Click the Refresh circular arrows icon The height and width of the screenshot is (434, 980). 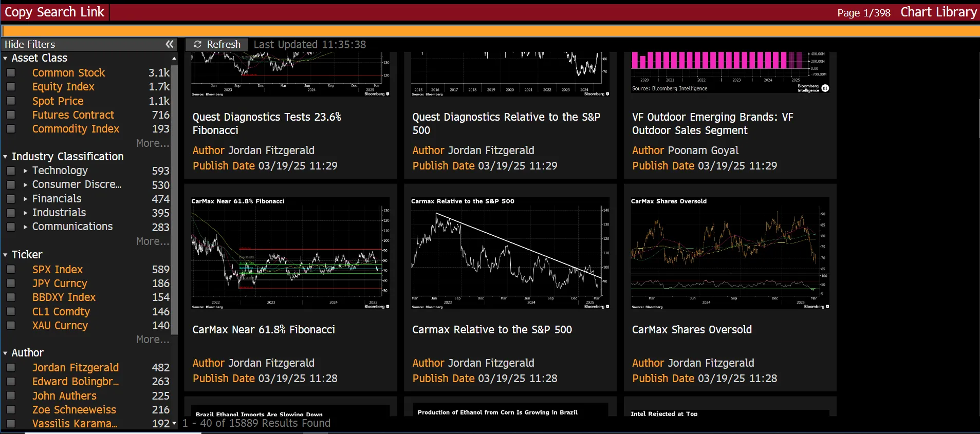pyautogui.click(x=197, y=45)
